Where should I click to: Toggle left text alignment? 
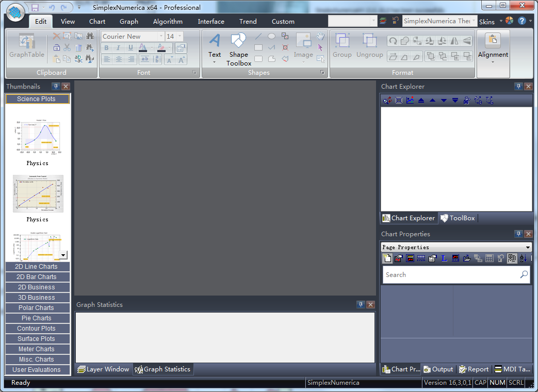[107, 59]
